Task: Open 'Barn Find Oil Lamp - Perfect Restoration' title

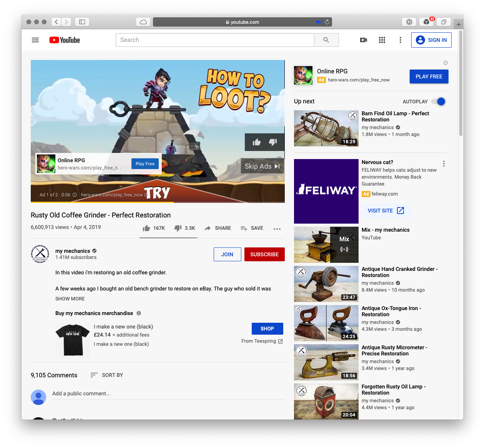Action: (x=395, y=116)
